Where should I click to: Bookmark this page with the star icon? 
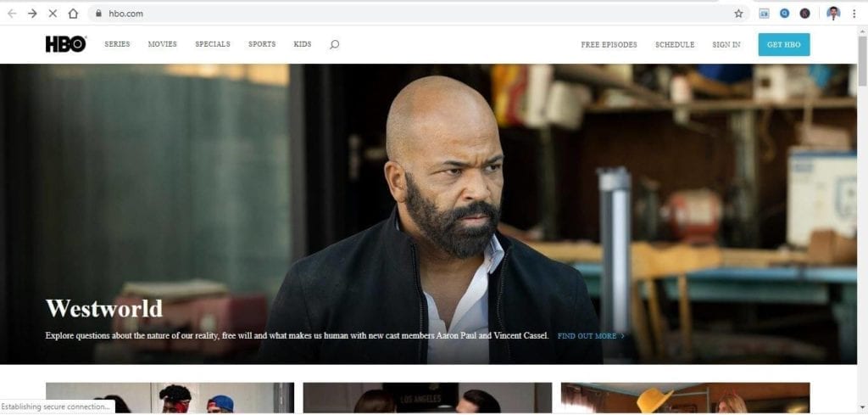pos(738,14)
